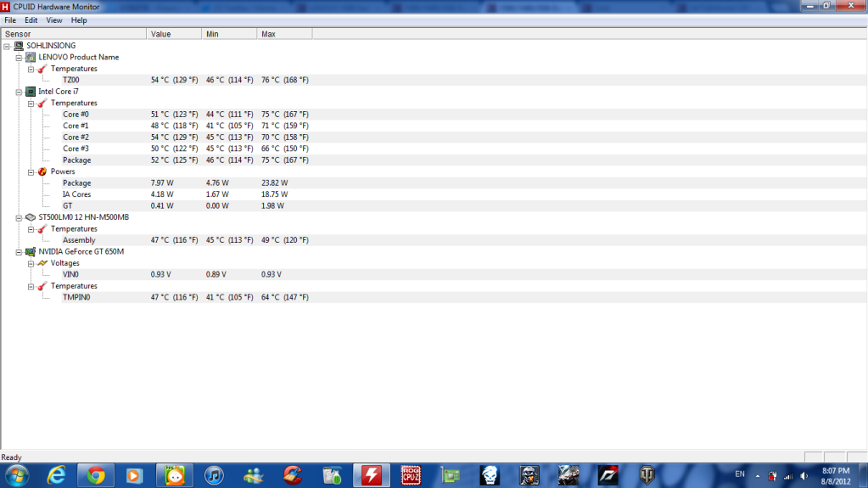
Task: Click the Value column header
Action: tap(161, 34)
